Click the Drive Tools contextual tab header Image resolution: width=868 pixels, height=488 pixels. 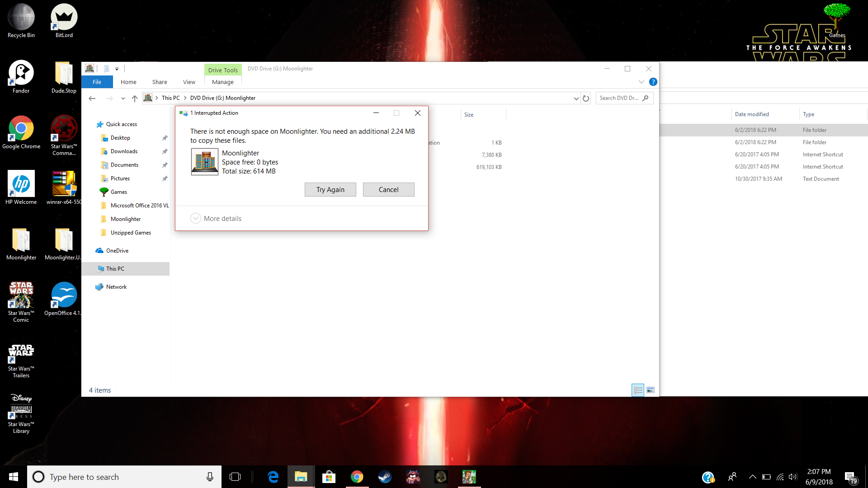click(223, 70)
